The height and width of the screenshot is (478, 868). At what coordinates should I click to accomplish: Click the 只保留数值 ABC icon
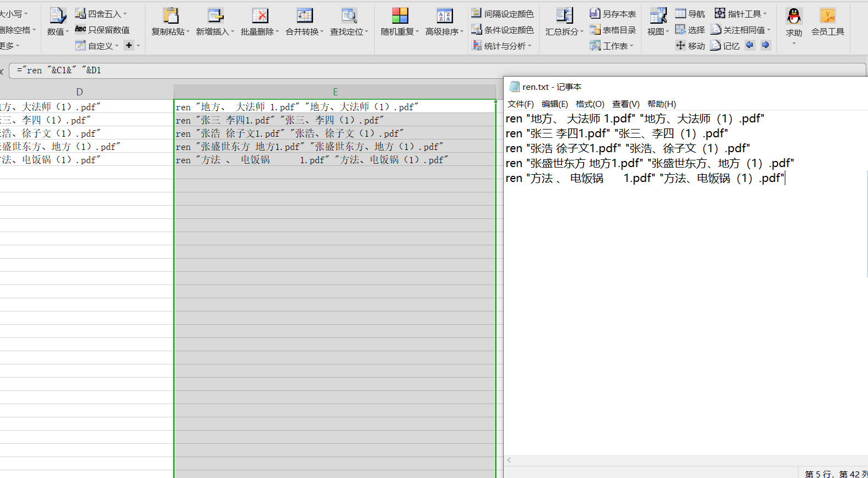coord(80,29)
